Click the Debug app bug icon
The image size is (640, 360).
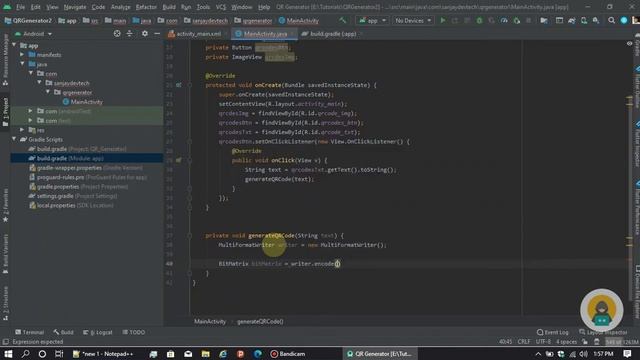point(479,20)
